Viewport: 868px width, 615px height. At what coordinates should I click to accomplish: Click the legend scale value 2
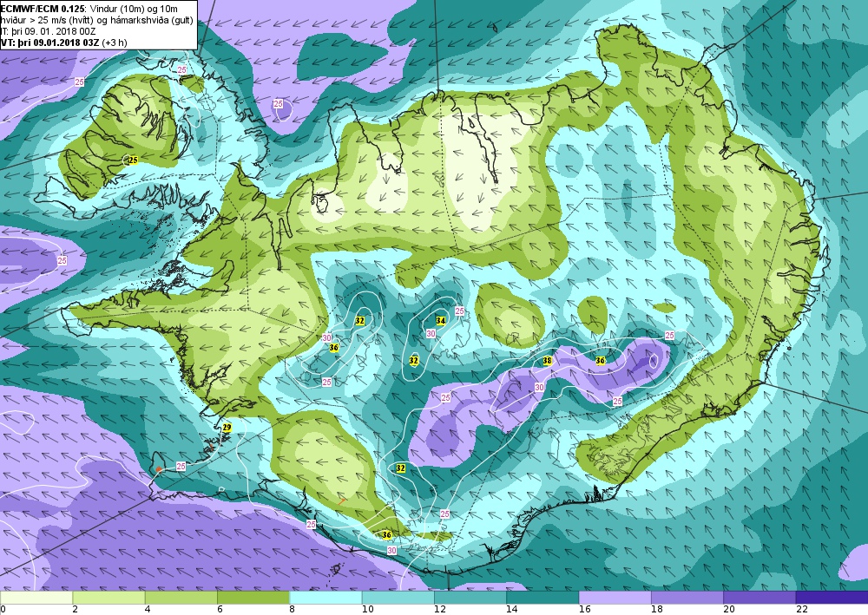click(75, 610)
